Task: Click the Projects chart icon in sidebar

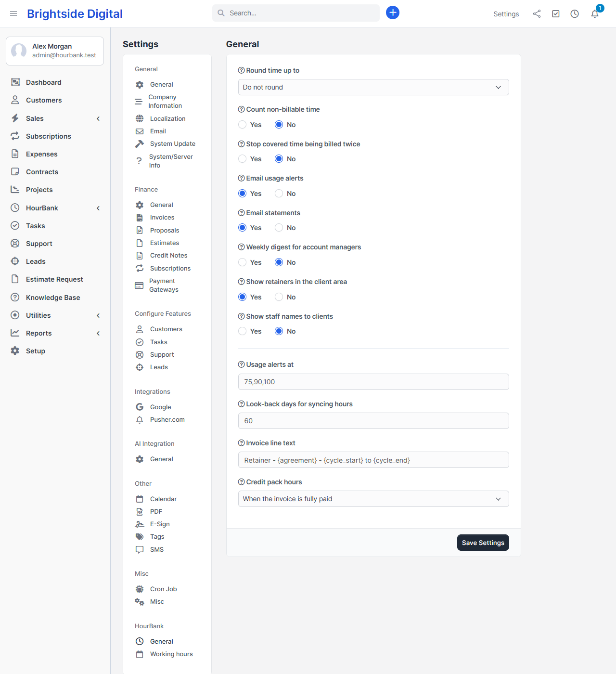Action: tap(15, 190)
